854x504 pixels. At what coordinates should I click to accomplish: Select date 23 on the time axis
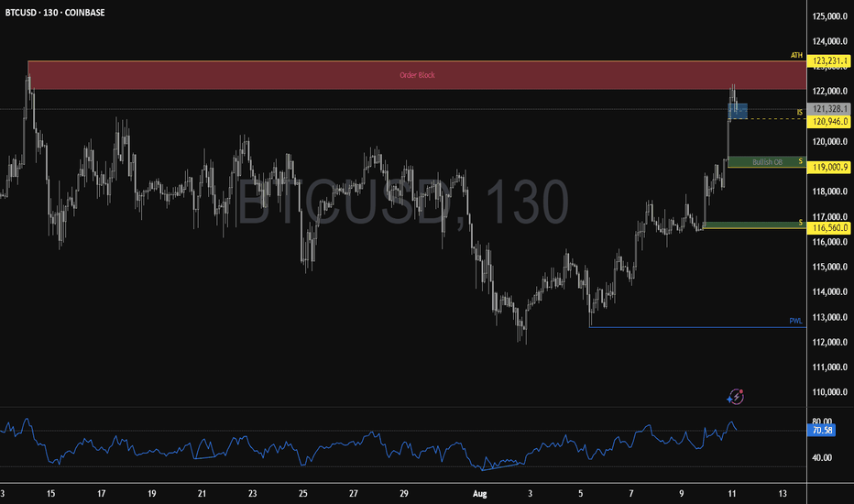point(252,494)
